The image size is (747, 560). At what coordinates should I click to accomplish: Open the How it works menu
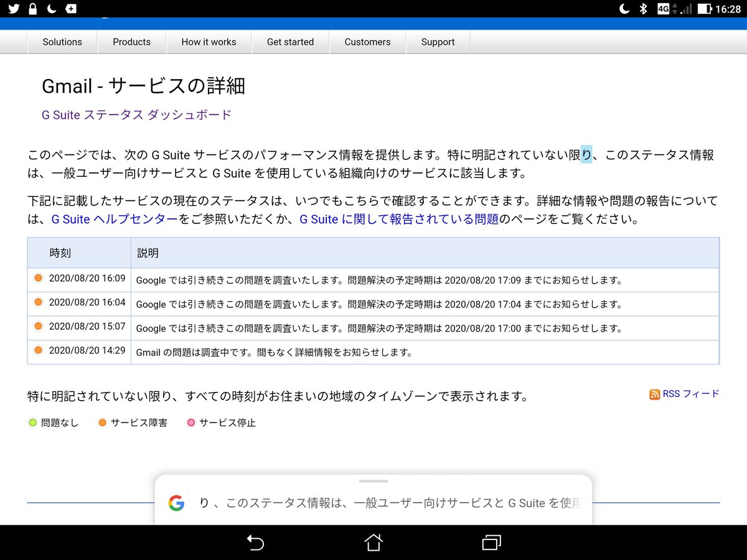click(x=209, y=42)
